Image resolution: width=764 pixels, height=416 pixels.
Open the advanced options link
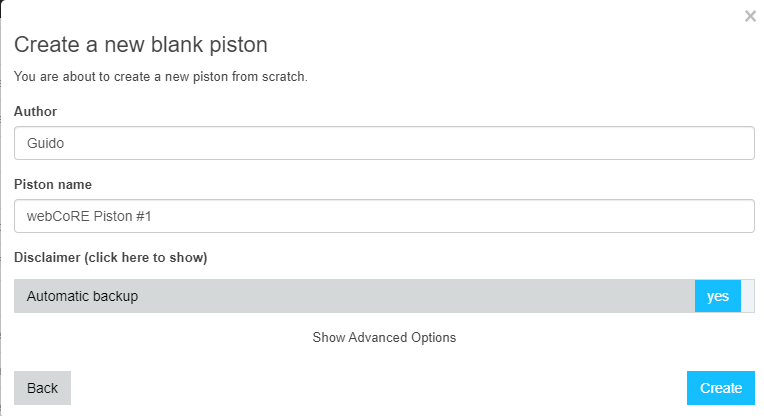[x=384, y=337]
